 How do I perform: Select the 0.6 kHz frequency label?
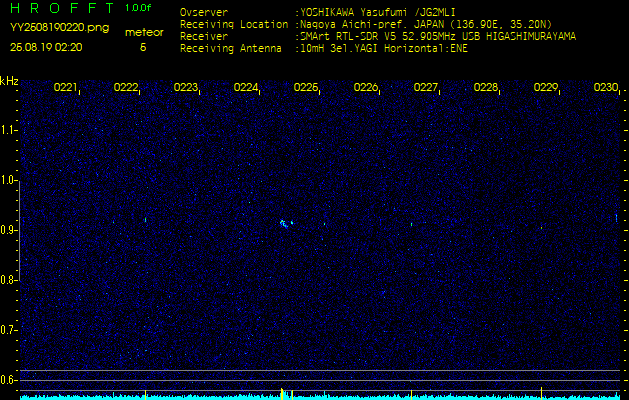coord(8,380)
